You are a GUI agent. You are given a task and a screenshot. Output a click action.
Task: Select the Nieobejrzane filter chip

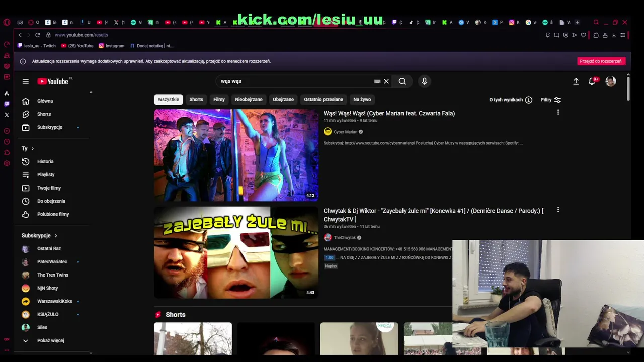249,100
